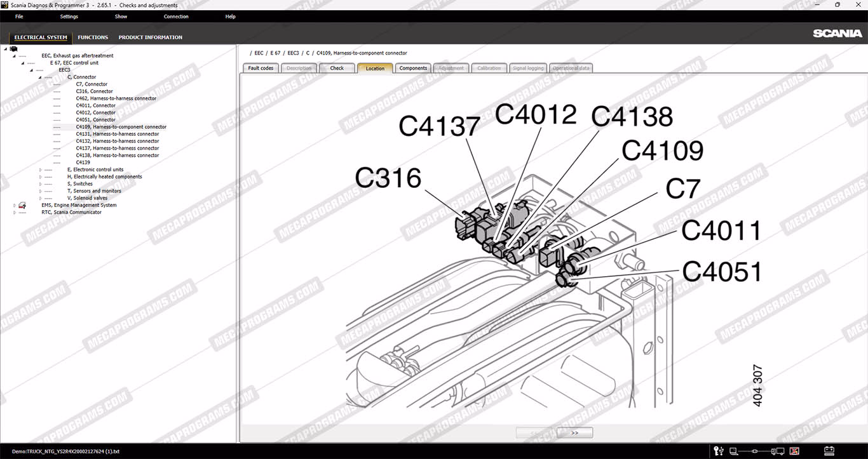Open the Help menu
The image size is (868, 459).
click(x=231, y=17)
